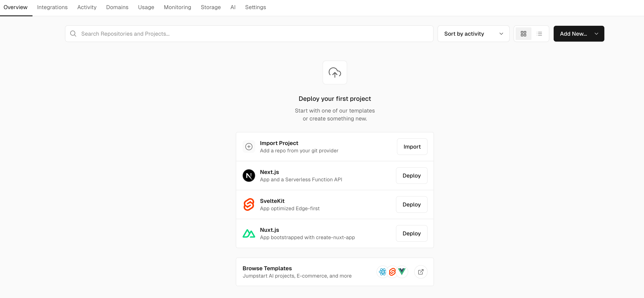Click the Import Project title text

click(x=279, y=143)
